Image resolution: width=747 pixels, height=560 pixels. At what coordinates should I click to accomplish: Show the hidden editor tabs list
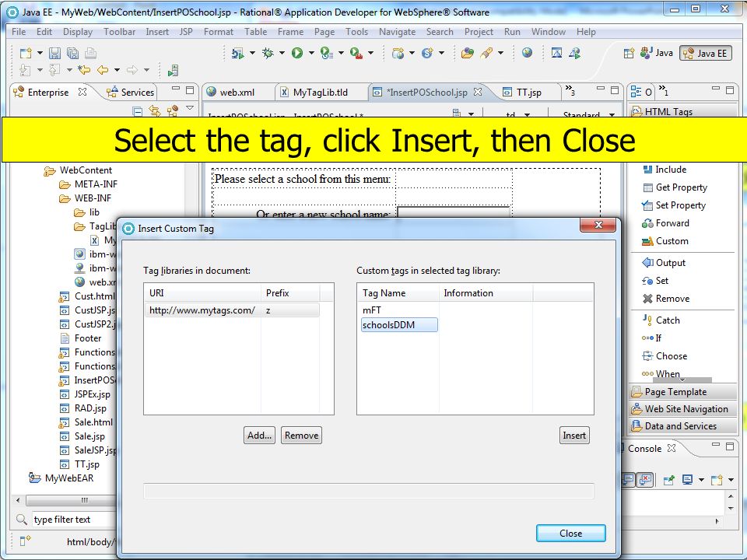click(570, 90)
